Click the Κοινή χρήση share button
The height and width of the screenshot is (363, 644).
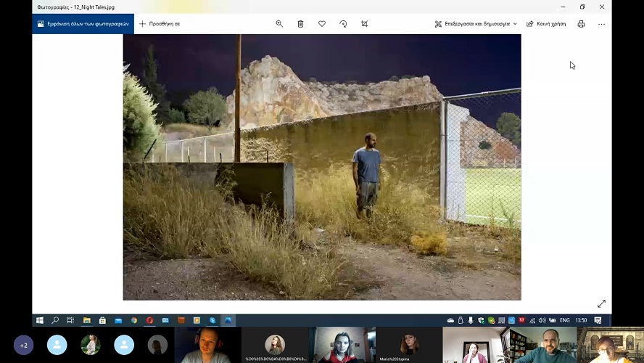(x=546, y=24)
